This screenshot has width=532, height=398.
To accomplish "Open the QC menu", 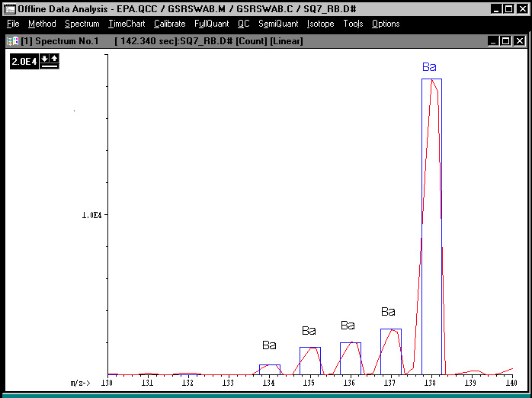I will tap(243, 24).
